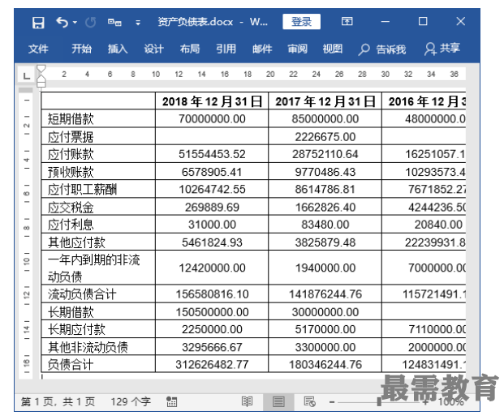This screenshot has height=420, width=504.
Task: Click the redo/repeat icon
Action: 91,23
